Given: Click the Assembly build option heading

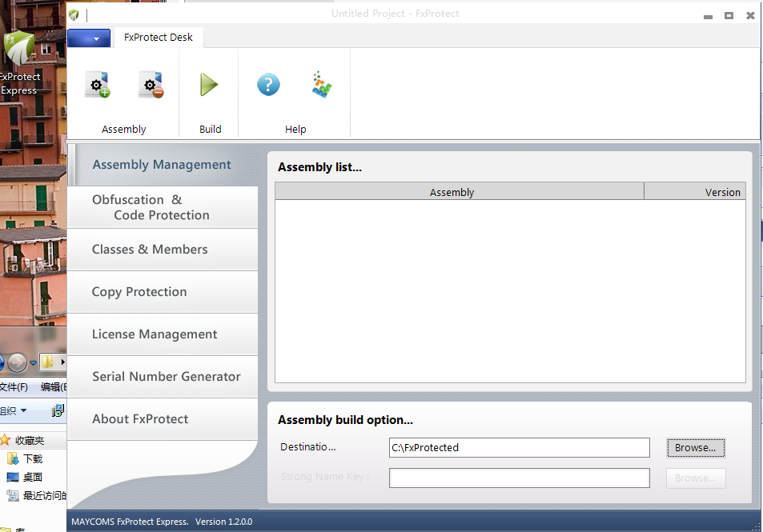Looking at the screenshot, I should click(345, 420).
